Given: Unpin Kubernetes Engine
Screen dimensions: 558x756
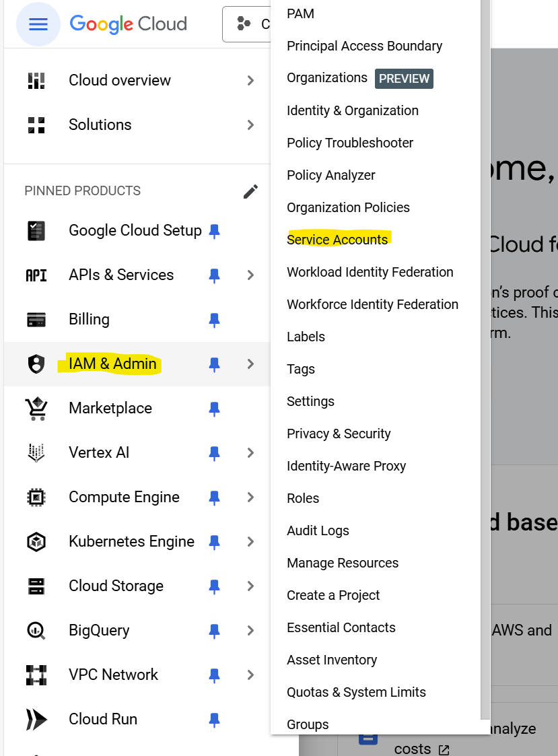Looking at the screenshot, I should point(214,542).
